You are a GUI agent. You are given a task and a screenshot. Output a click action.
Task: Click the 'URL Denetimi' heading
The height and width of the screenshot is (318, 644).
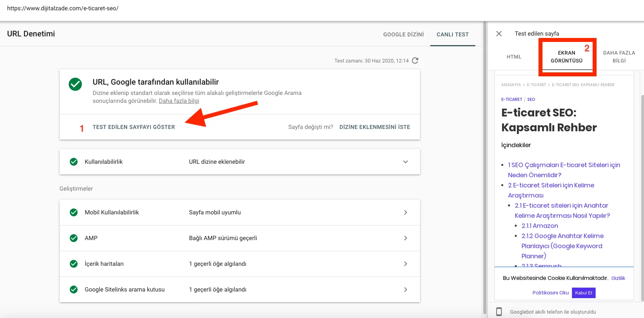[x=31, y=34]
